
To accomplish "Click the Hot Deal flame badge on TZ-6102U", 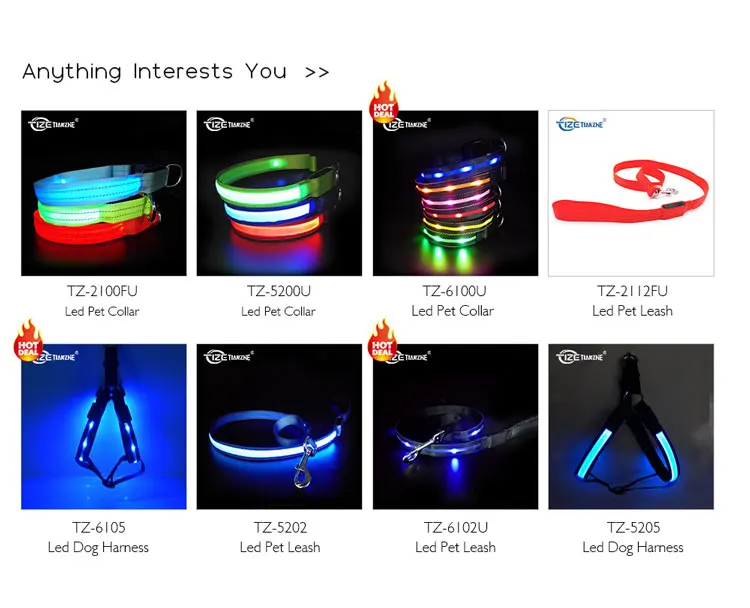I will point(382,339).
